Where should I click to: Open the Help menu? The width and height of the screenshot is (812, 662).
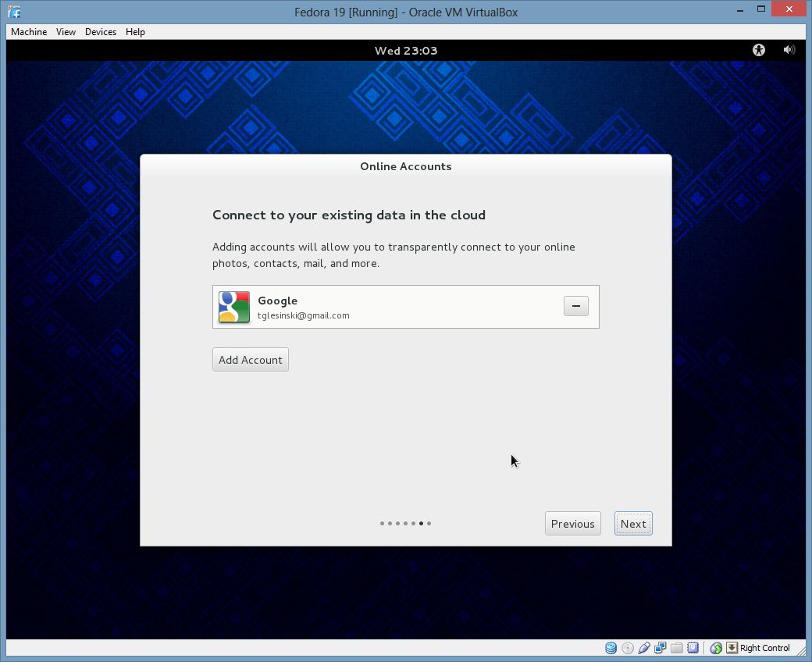click(135, 32)
